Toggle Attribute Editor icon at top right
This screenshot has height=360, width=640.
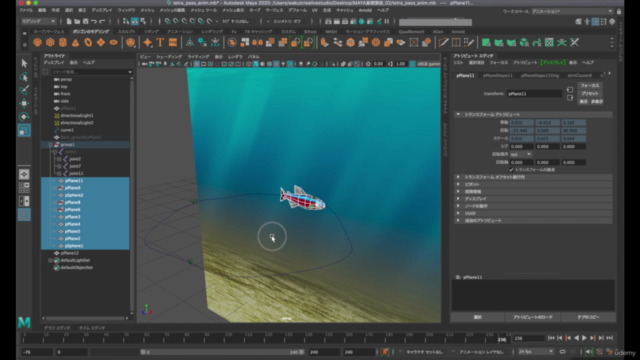click(596, 22)
